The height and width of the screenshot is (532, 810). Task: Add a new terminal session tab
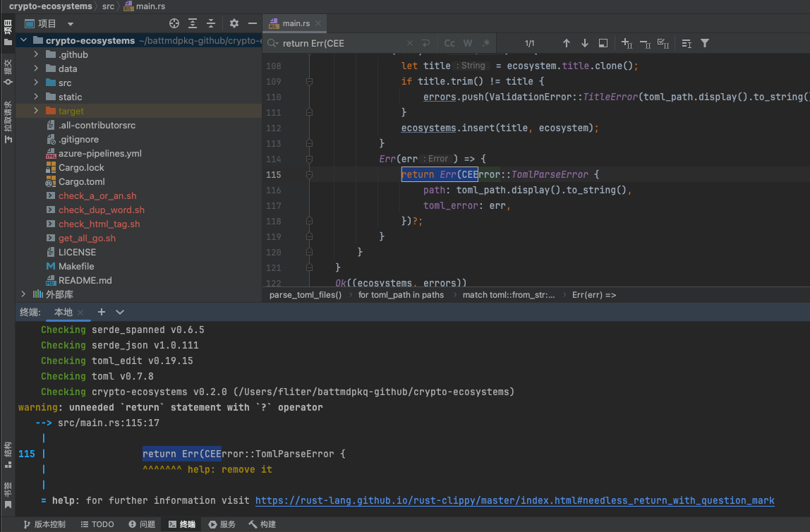(102, 312)
